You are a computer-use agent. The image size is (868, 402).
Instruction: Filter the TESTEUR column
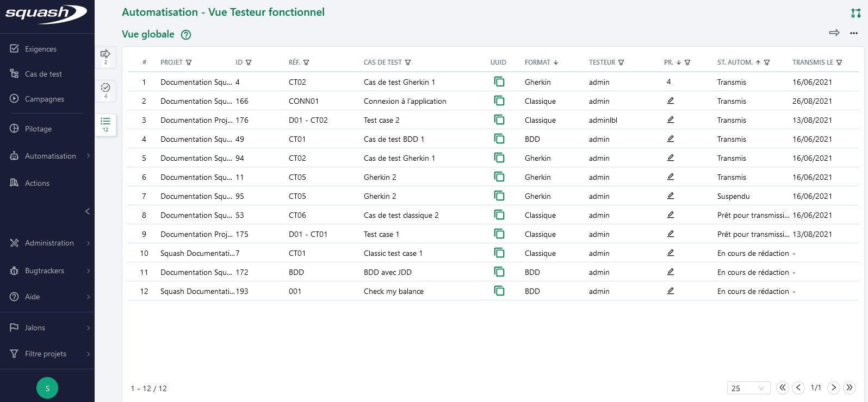621,62
